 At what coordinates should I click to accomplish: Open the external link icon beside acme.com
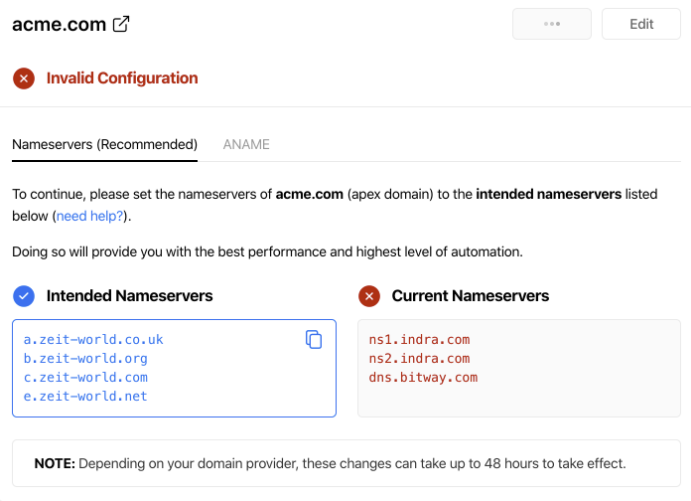coord(121,25)
